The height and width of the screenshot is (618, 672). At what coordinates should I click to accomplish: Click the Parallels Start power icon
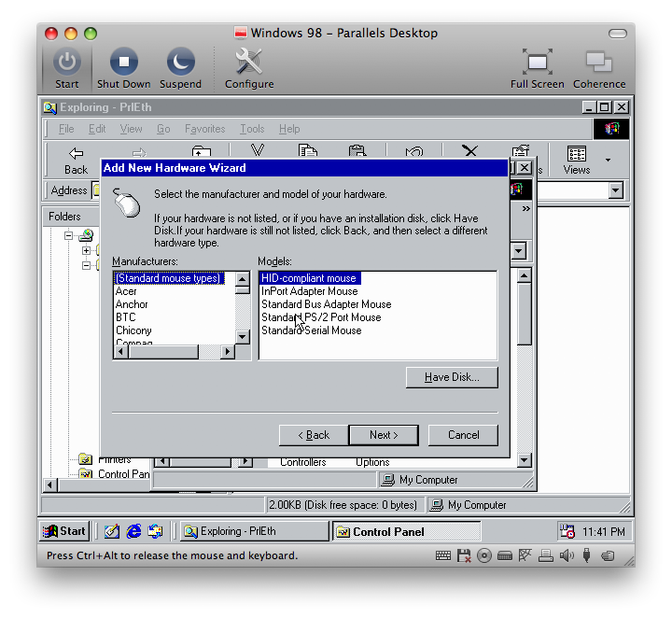(67, 63)
